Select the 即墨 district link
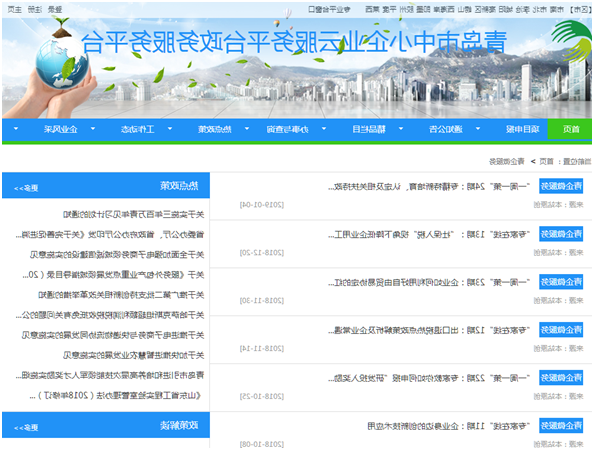594x450 pixels. tap(423, 9)
